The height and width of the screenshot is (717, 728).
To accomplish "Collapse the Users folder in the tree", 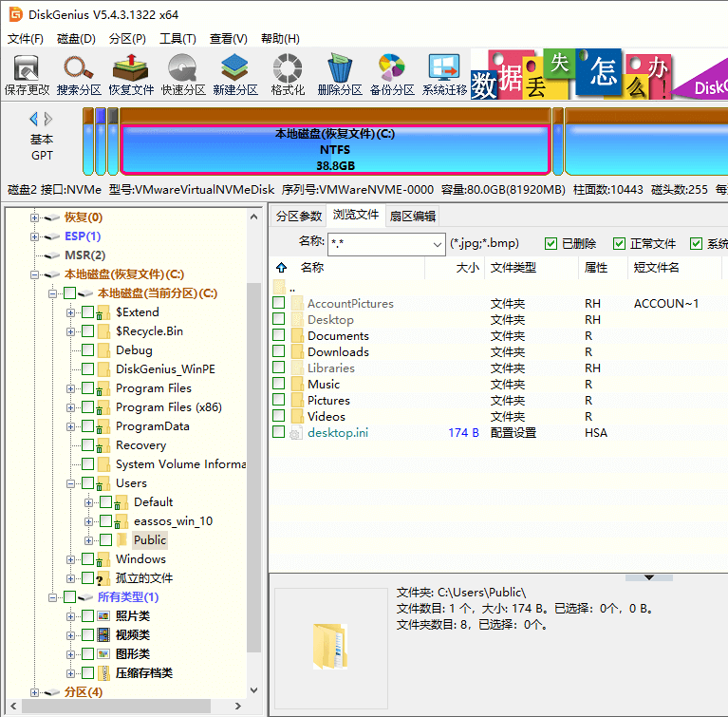I will tap(71, 483).
